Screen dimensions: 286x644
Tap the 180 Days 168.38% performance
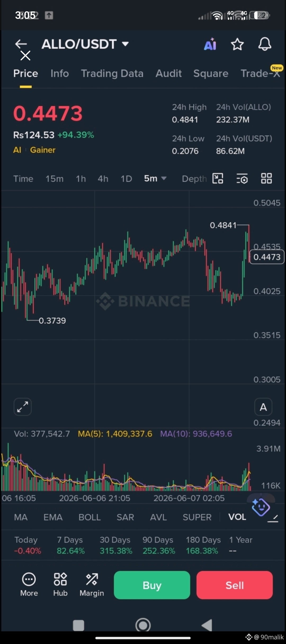[203, 545]
